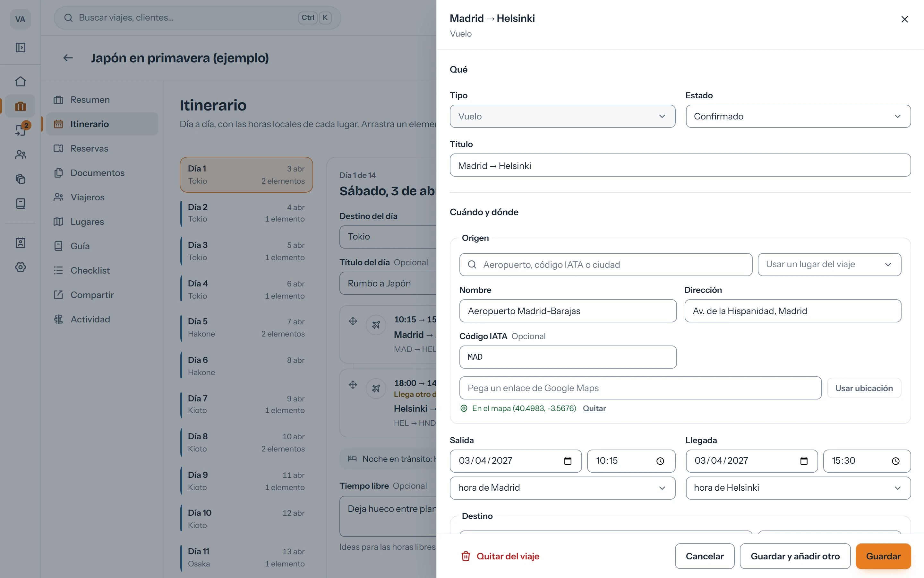Open the home icon in left rail

20,82
